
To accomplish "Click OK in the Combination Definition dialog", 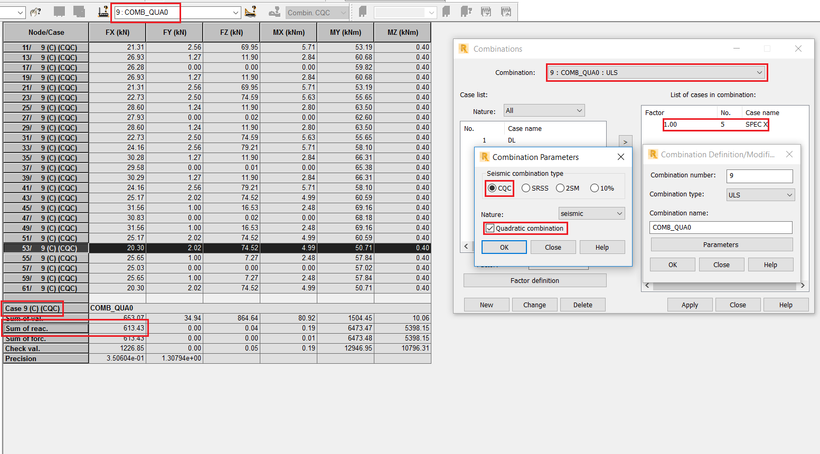I will tap(673, 265).
